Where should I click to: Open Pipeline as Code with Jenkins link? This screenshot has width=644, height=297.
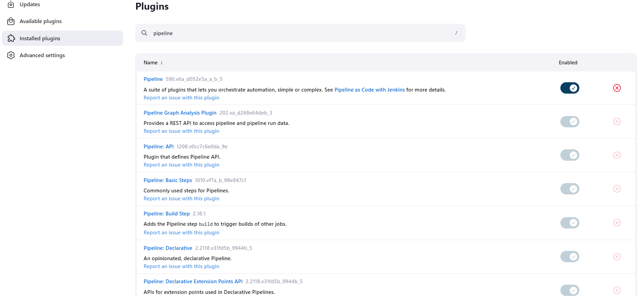click(x=369, y=90)
